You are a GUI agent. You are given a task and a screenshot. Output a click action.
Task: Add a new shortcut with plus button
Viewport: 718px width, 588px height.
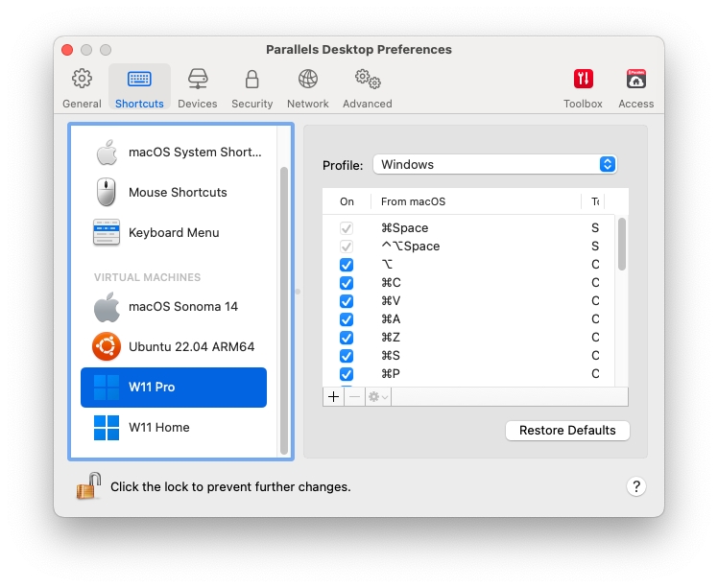coord(333,397)
